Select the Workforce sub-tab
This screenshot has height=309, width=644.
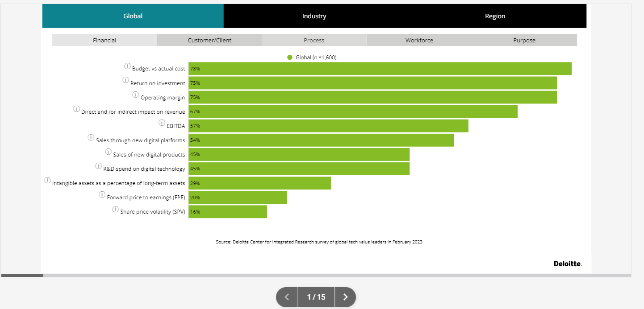(419, 40)
